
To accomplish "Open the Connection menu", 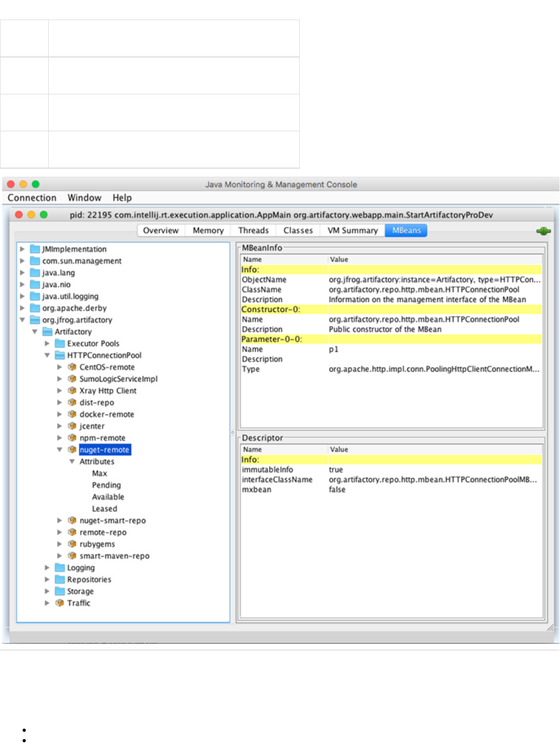I will pyautogui.click(x=32, y=198).
